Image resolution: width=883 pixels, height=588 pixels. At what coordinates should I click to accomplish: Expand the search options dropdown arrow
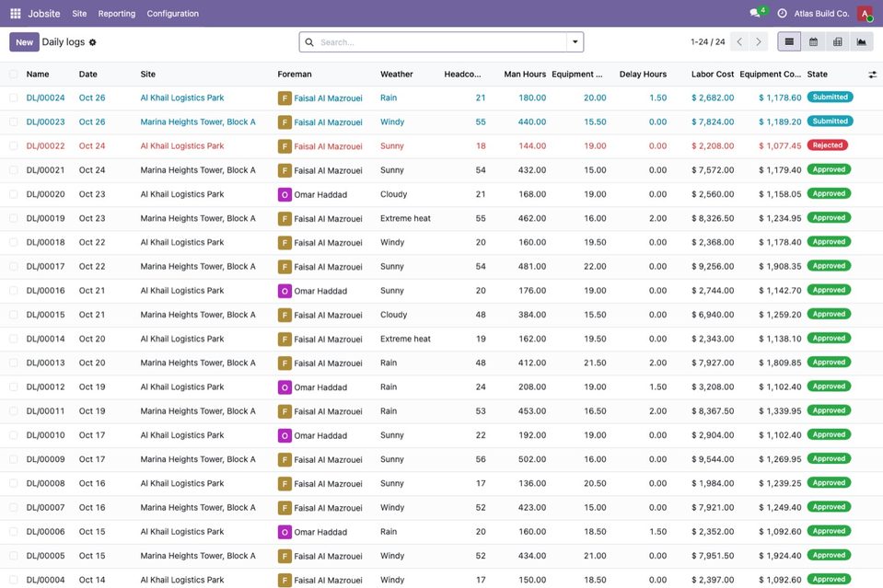pos(575,42)
